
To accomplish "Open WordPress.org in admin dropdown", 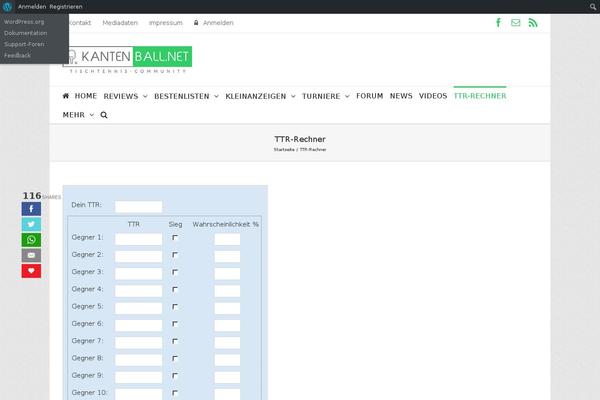I will point(24,22).
